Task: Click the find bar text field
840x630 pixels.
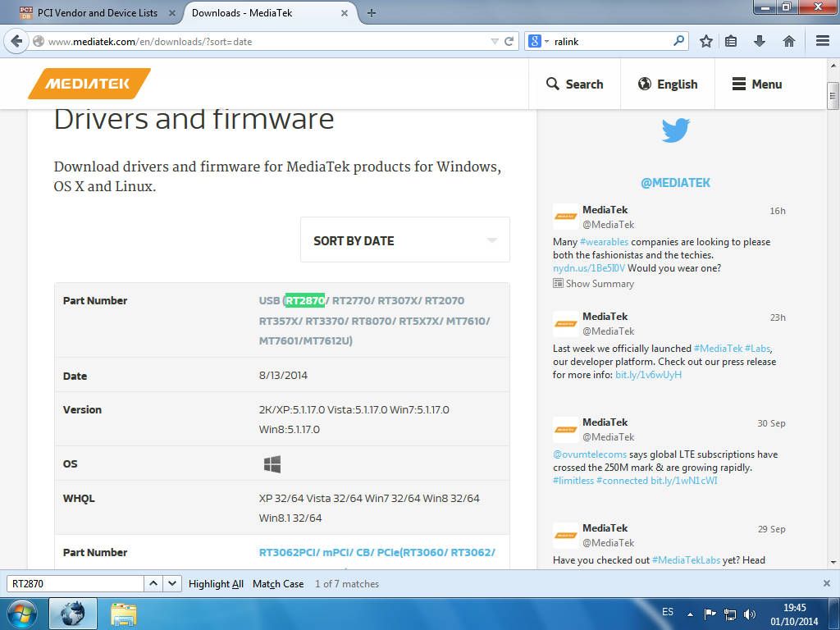Action: tap(75, 584)
